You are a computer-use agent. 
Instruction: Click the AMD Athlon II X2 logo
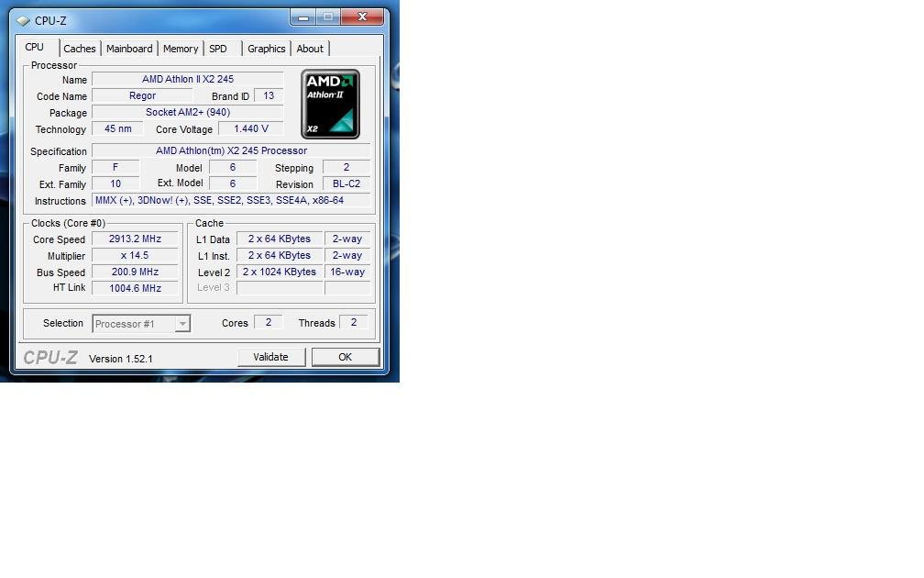(x=330, y=105)
